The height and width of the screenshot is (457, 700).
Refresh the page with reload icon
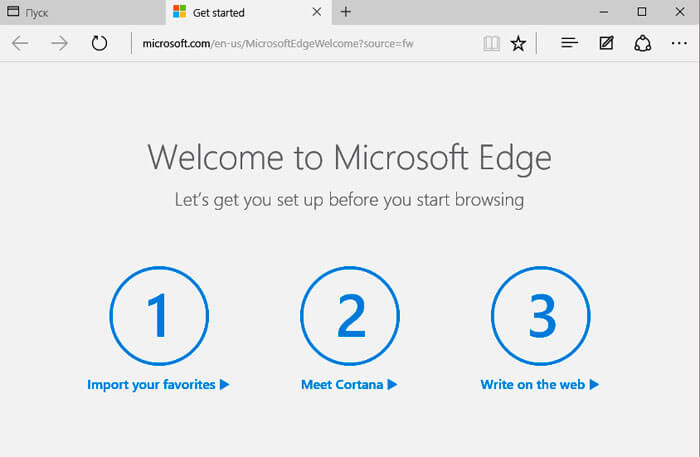coord(99,44)
